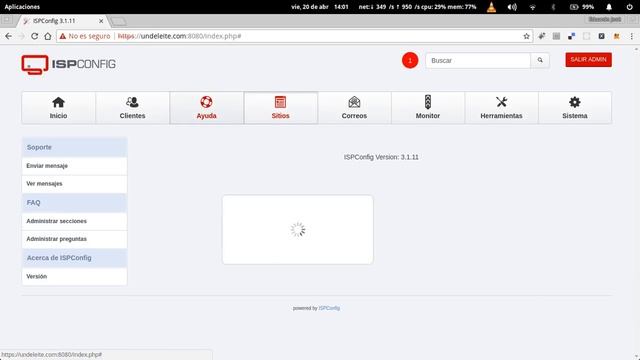
Task: Click ISPConfig Version: 3.1.11 text
Action: click(381, 157)
